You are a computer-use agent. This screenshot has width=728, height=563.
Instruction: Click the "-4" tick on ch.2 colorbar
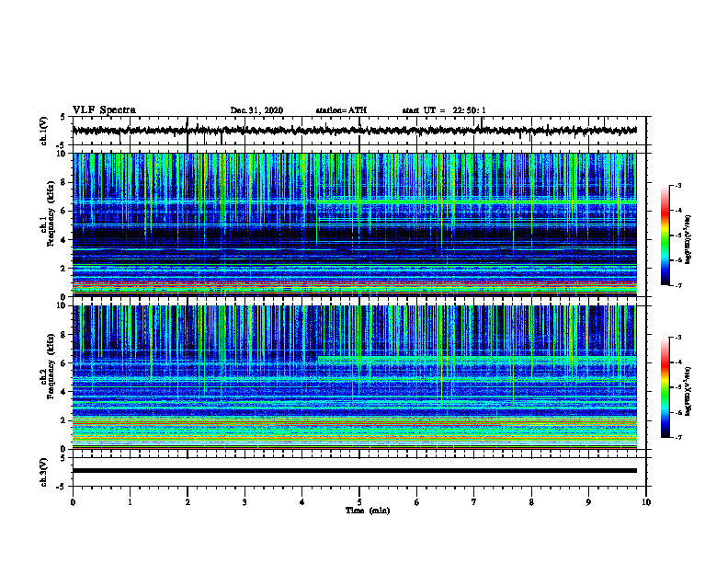(x=678, y=362)
